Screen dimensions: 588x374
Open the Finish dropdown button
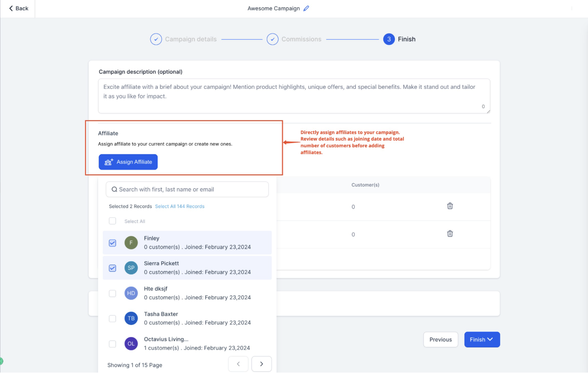(482, 339)
